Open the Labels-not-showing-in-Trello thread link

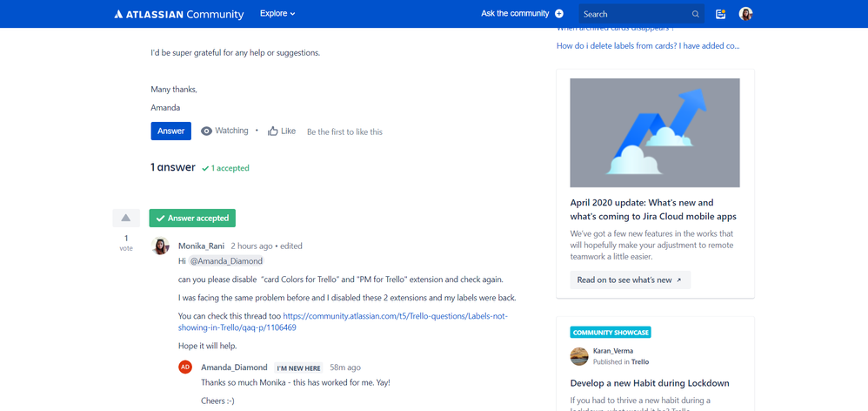(343, 322)
